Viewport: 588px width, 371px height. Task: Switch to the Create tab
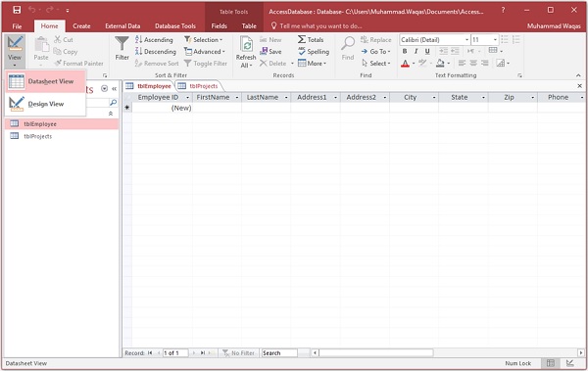pyautogui.click(x=81, y=25)
